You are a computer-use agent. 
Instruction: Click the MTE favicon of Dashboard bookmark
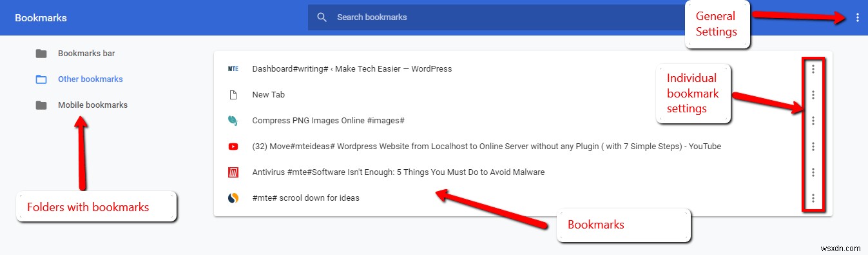233,69
